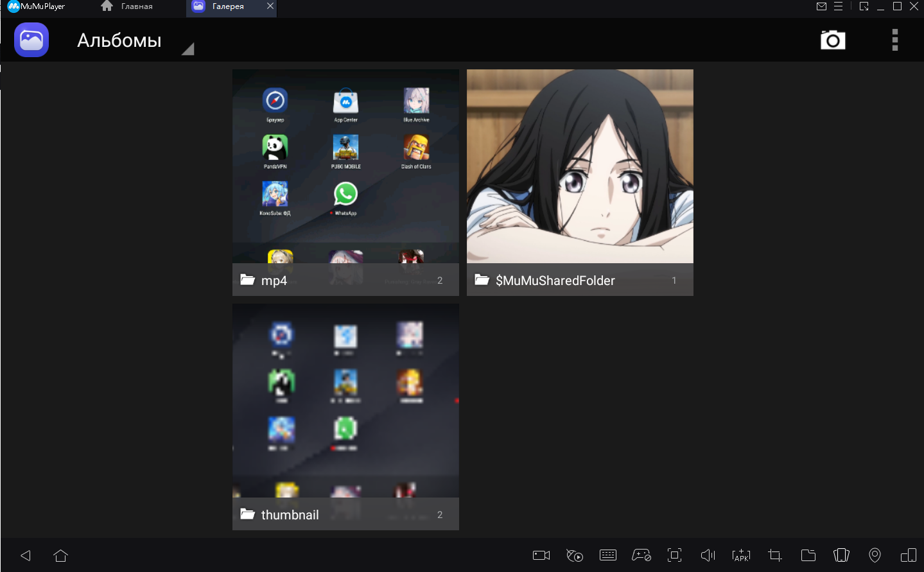
Task: Click the Android back button
Action: [26, 555]
